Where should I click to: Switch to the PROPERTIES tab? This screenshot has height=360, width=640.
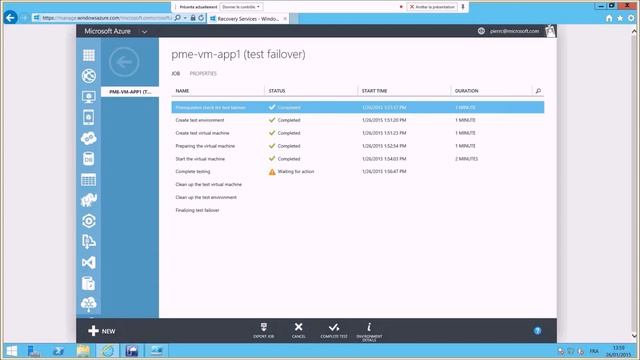coord(203,73)
